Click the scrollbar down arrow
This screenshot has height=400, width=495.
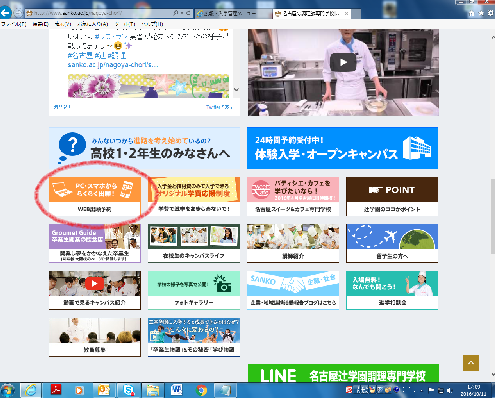pyautogui.click(x=493, y=375)
